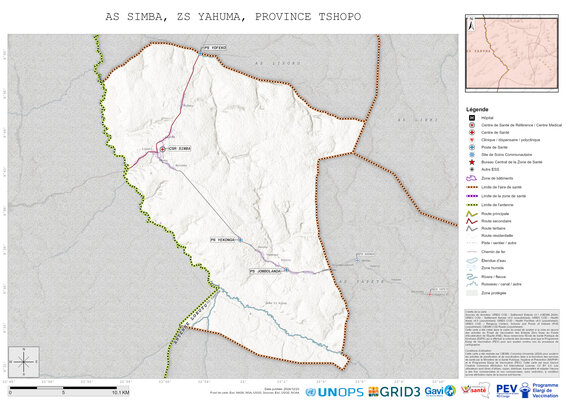This screenshot has height=400, width=566.
Task: Click the Autre ESS legend symbol
Action: coord(471,169)
